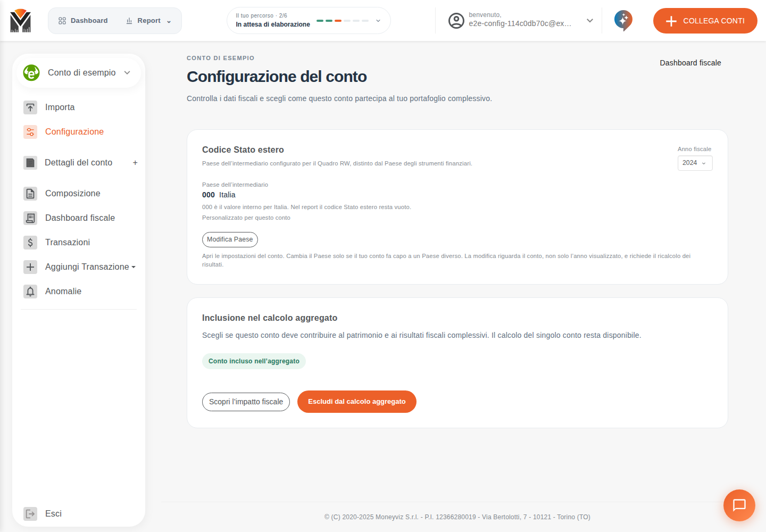This screenshot has width=766, height=532.
Task: Click the Dashboard grid icon
Action: pyautogui.click(x=62, y=21)
